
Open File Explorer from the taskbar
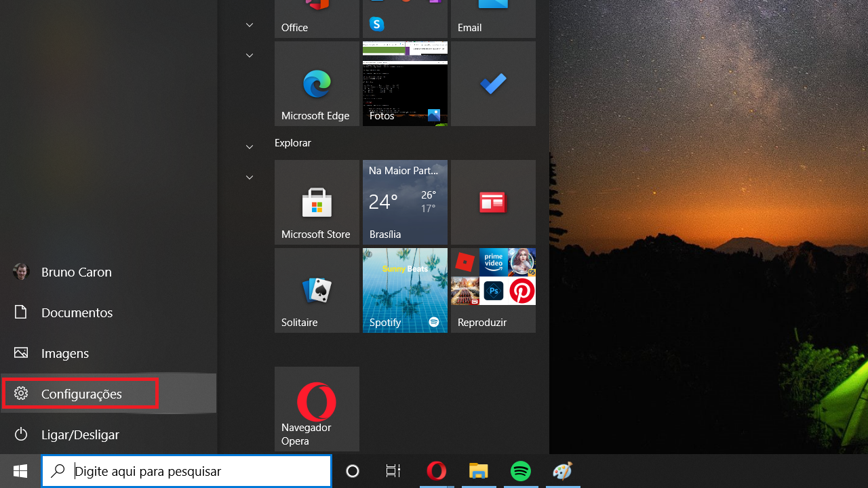click(x=479, y=471)
